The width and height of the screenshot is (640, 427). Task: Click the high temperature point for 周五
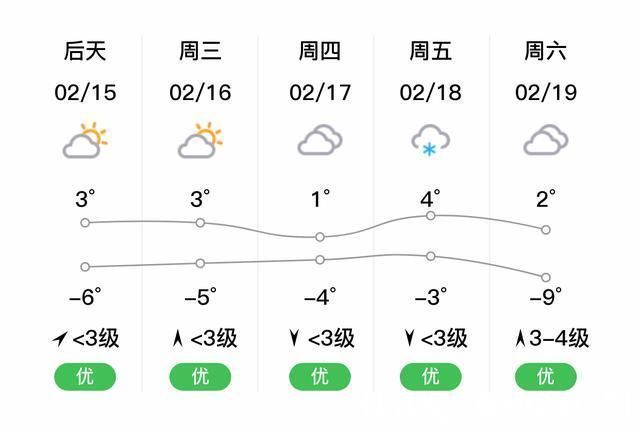coord(431,215)
